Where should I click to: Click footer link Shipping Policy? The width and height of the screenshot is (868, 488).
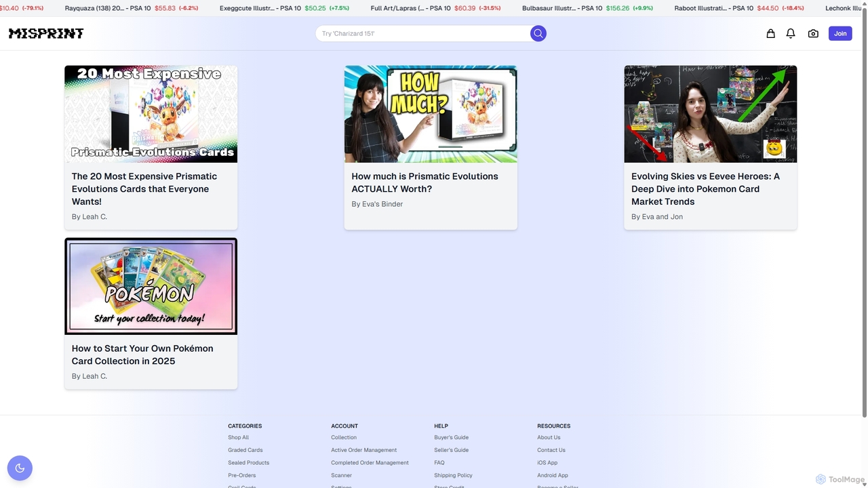click(x=453, y=475)
